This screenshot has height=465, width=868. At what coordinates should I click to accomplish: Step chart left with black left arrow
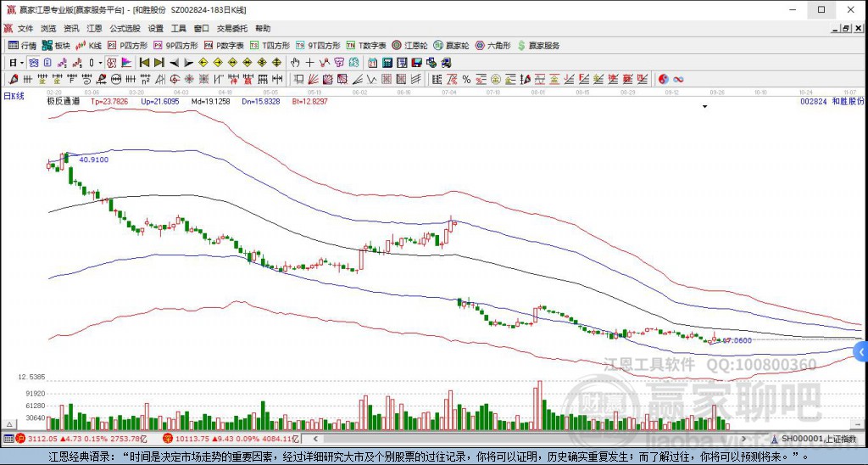tap(174, 63)
